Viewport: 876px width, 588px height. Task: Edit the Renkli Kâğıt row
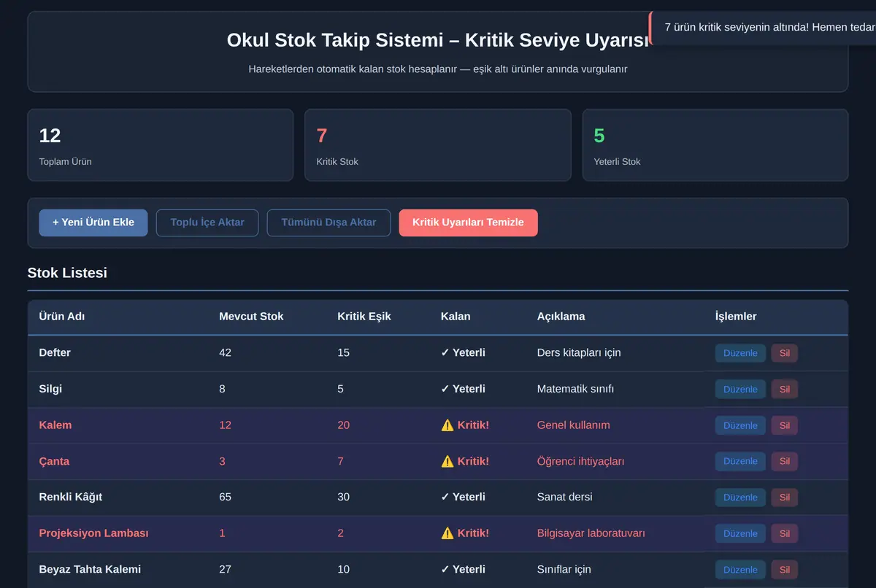(x=740, y=498)
